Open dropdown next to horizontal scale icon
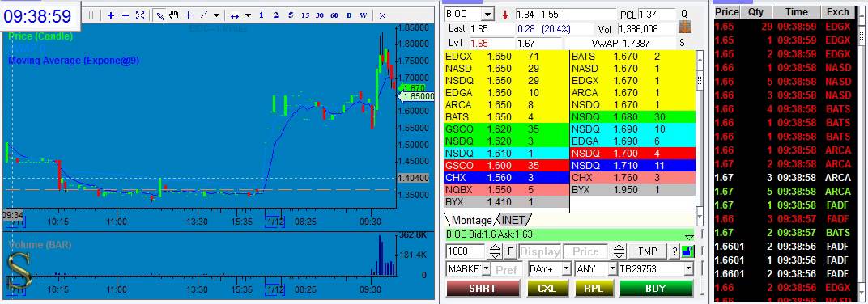Image resolution: width=868 pixels, height=304 pixels. pyautogui.click(x=248, y=15)
